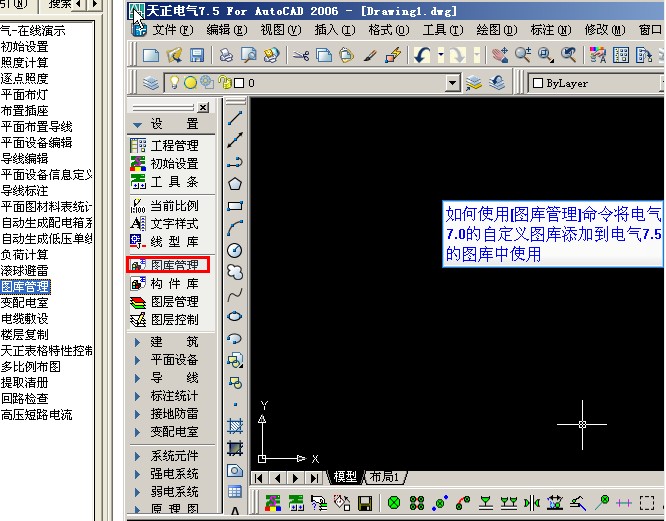666x521 pixels.
Task: Open the layer list dropdown arrow
Action: [x=453, y=83]
